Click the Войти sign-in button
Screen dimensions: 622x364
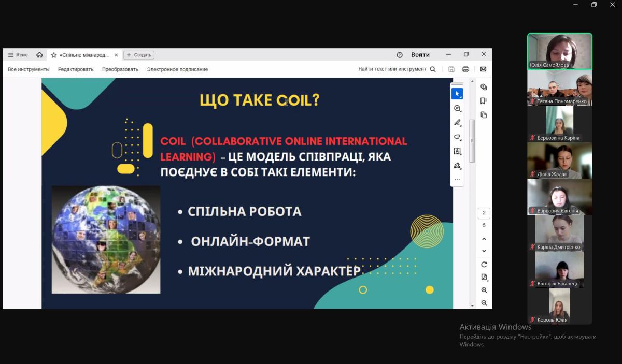420,55
